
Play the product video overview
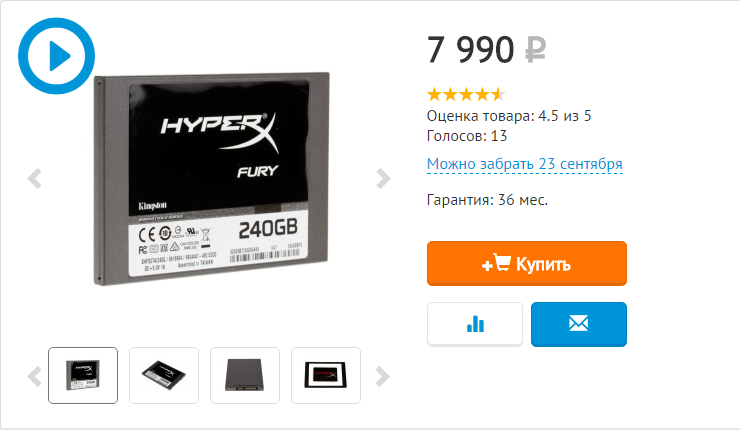(57, 56)
